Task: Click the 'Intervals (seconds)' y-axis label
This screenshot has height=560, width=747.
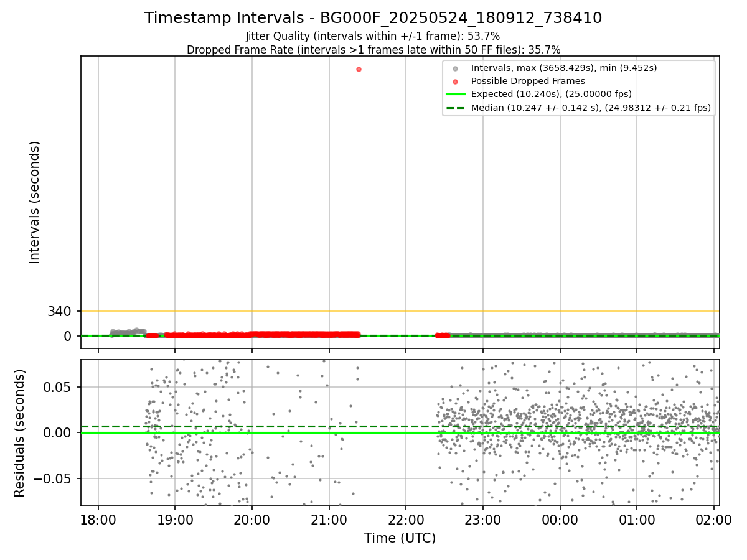Action: pyautogui.click(x=35, y=202)
